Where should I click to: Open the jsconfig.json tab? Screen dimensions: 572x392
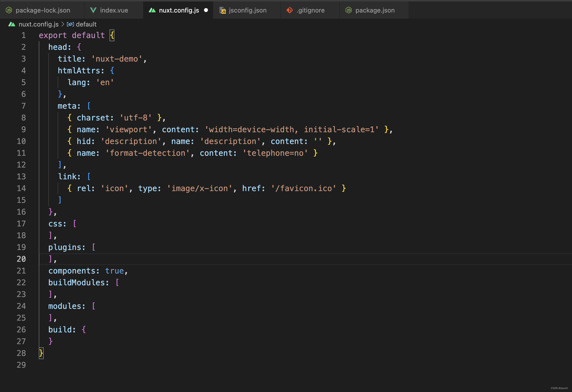(x=248, y=10)
